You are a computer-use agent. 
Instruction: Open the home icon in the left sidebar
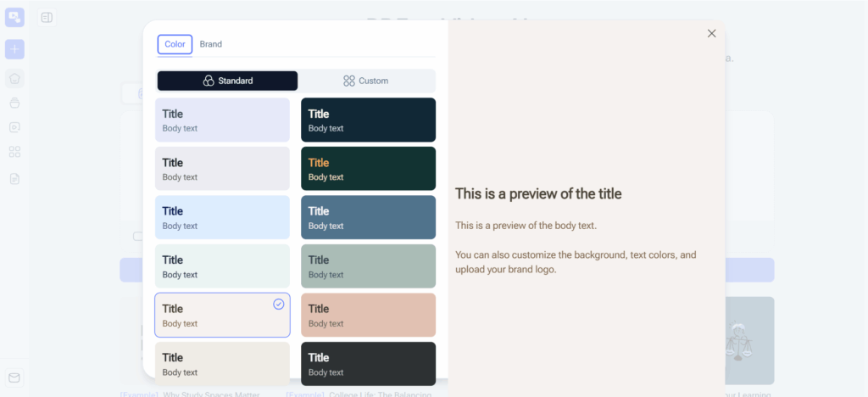tap(14, 79)
